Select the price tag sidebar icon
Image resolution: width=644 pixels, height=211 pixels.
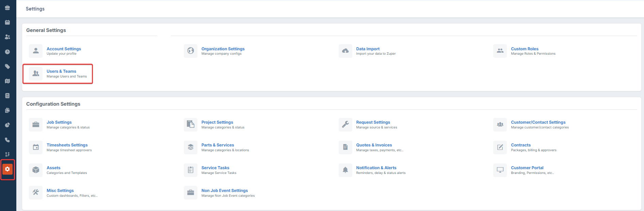pos(7,67)
